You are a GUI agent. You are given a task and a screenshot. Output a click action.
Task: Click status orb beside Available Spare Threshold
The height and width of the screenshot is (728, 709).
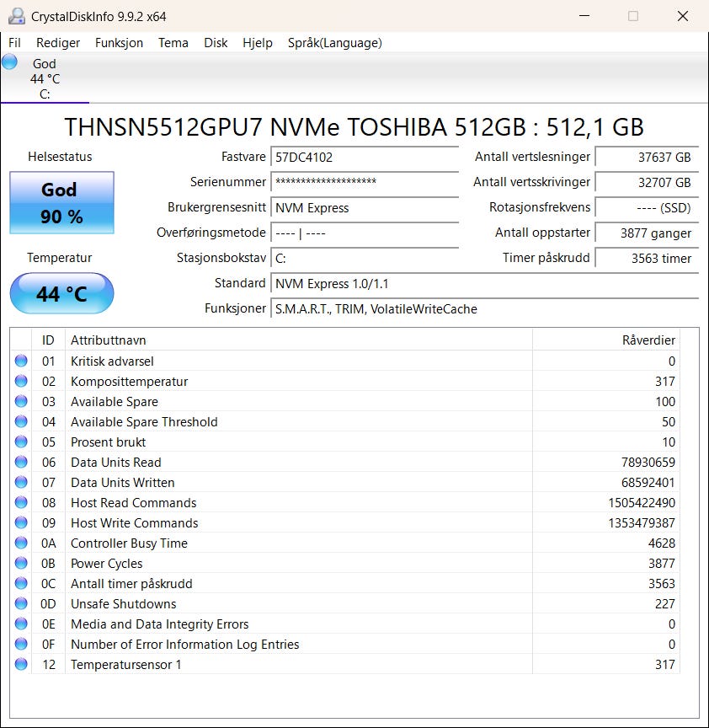(21, 421)
